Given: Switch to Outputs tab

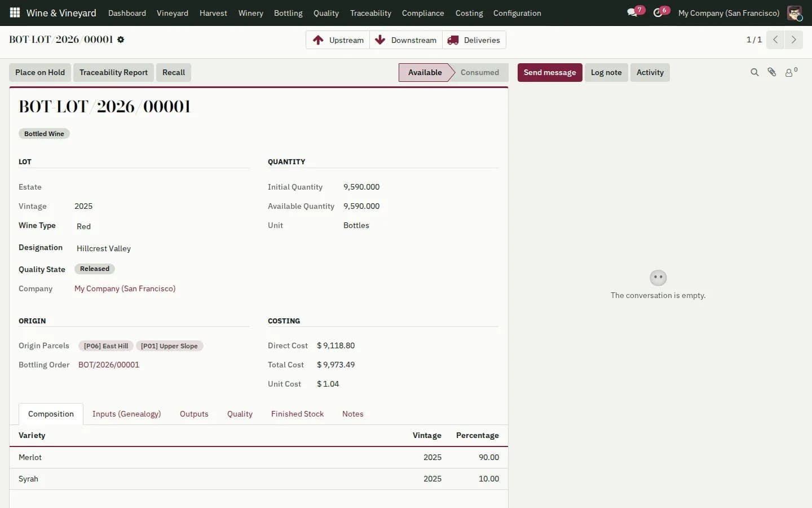Looking at the screenshot, I should [194, 414].
